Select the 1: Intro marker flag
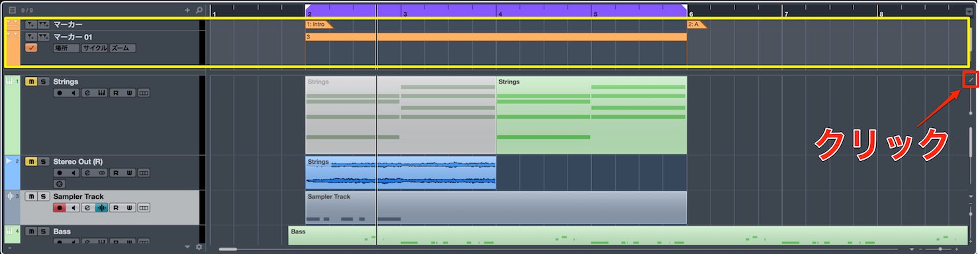Viewport: 980px width, 254px height. click(x=319, y=25)
